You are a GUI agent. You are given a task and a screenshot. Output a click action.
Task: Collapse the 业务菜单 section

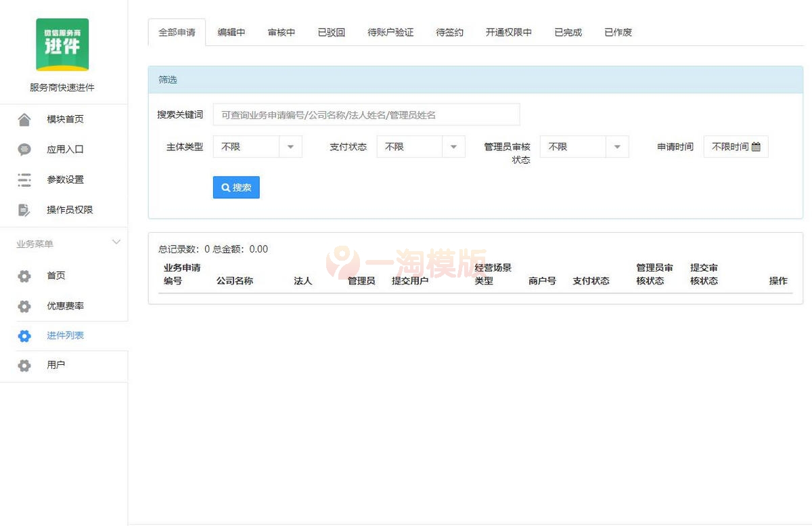pyautogui.click(x=116, y=242)
